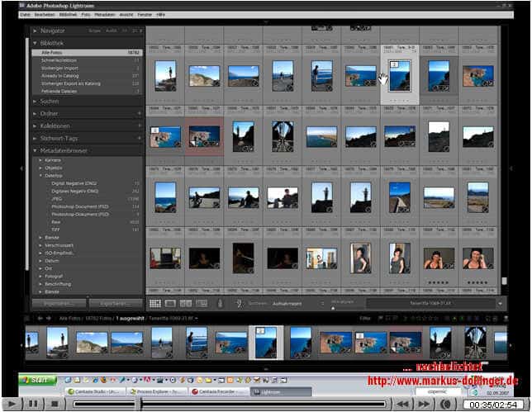Expand the Stichwort-Tags panel
The width and height of the screenshot is (532, 412).
pyautogui.click(x=36, y=138)
